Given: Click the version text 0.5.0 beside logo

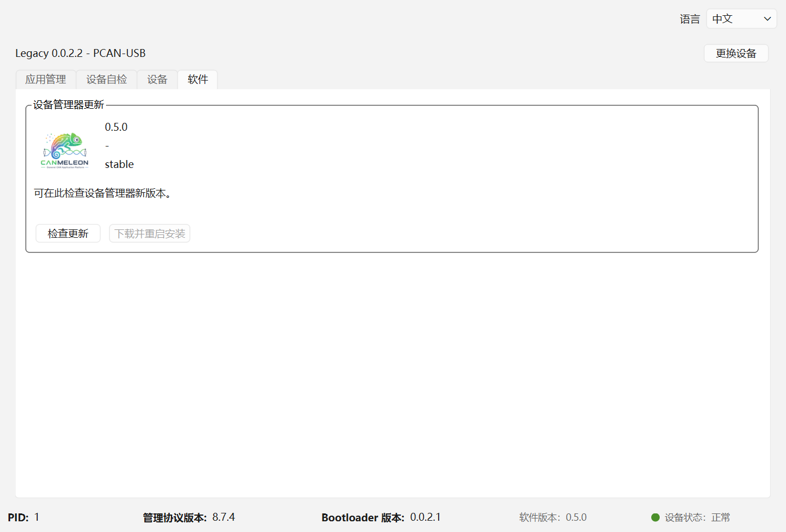Looking at the screenshot, I should tap(116, 127).
